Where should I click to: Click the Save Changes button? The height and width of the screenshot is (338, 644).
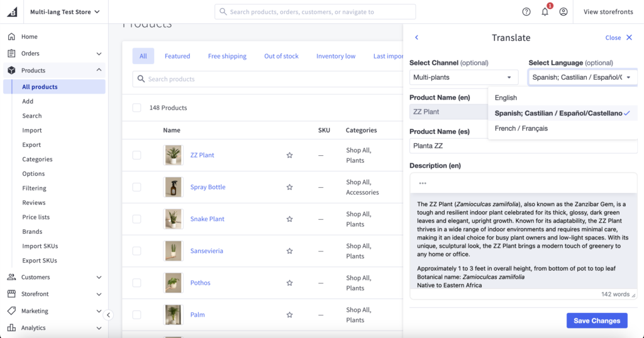[596, 320]
